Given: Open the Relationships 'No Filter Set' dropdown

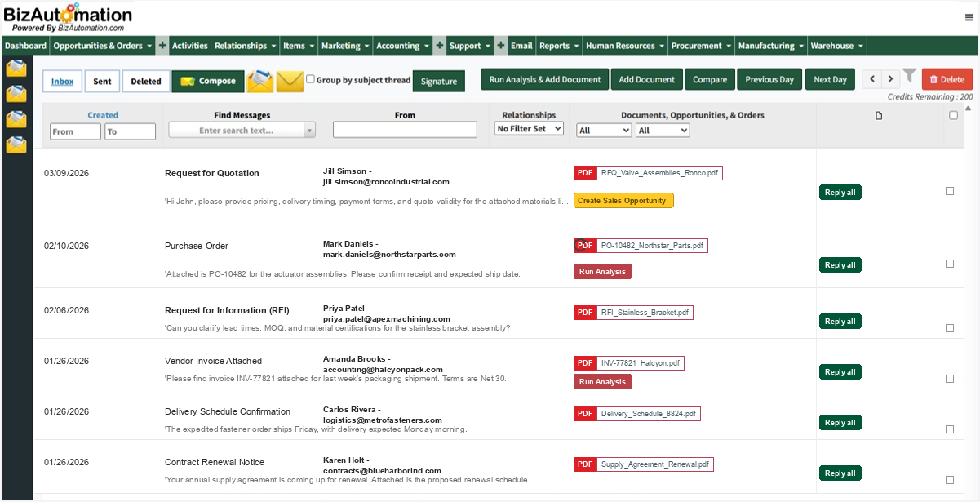Looking at the screenshot, I should pyautogui.click(x=529, y=128).
